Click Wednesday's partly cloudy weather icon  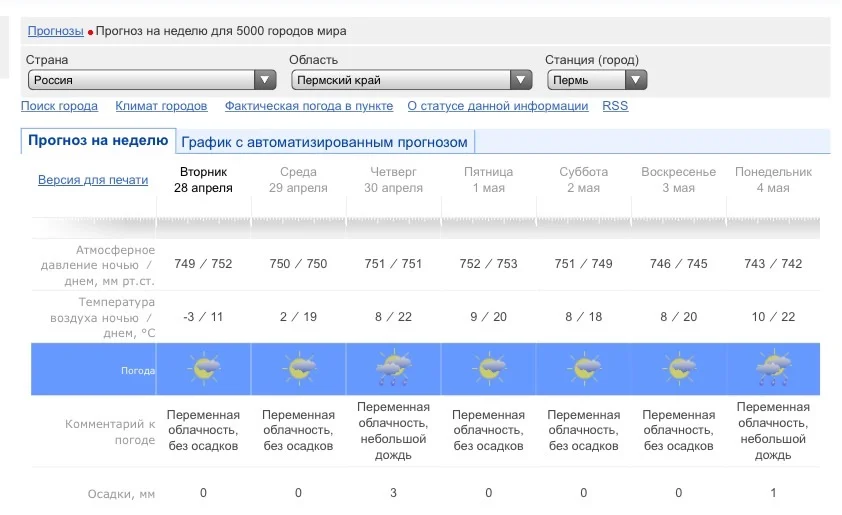pos(298,369)
